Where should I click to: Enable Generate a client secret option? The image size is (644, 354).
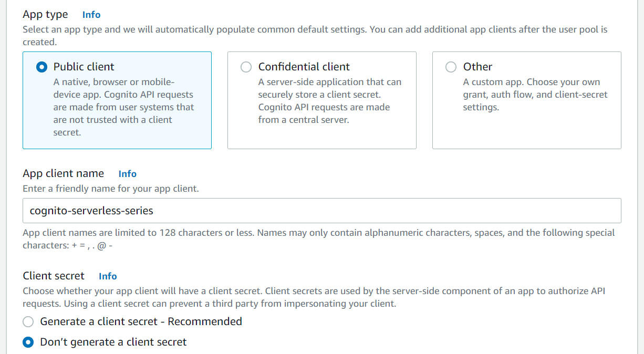pyautogui.click(x=28, y=321)
